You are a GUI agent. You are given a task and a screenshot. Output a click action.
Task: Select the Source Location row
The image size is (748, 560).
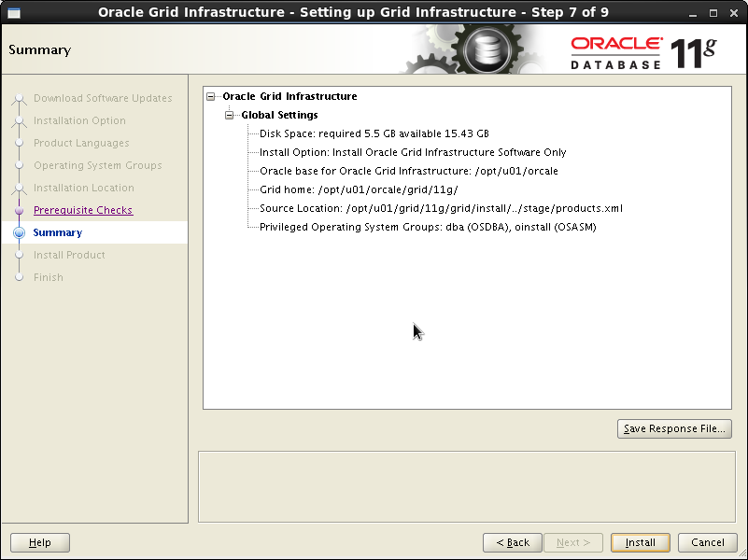point(441,208)
